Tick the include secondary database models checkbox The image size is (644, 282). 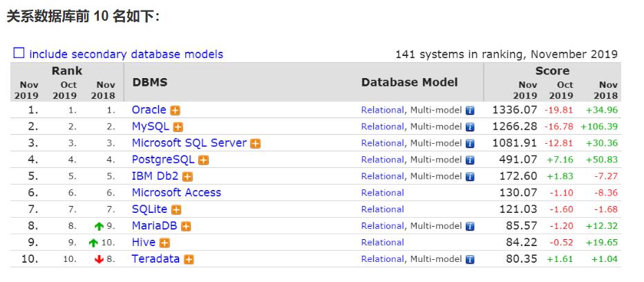point(19,53)
